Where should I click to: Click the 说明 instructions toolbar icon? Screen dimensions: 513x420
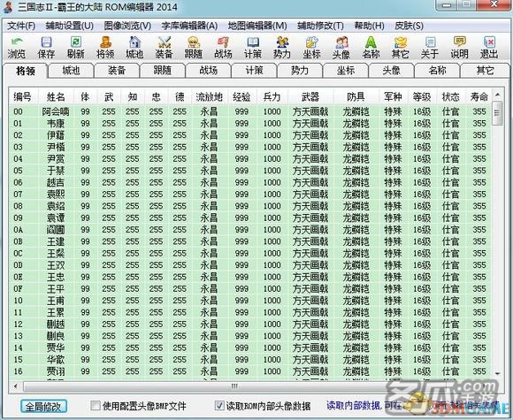click(x=459, y=48)
